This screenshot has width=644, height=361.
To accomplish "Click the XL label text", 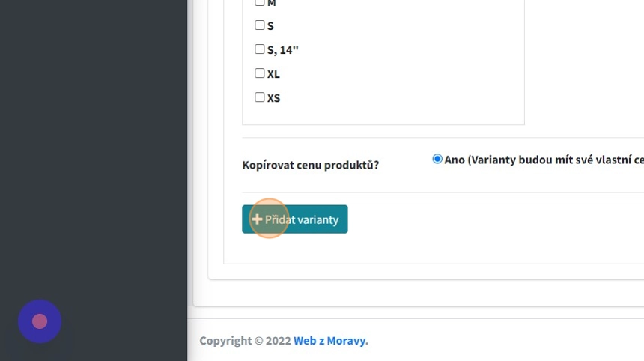I will tap(273, 74).
